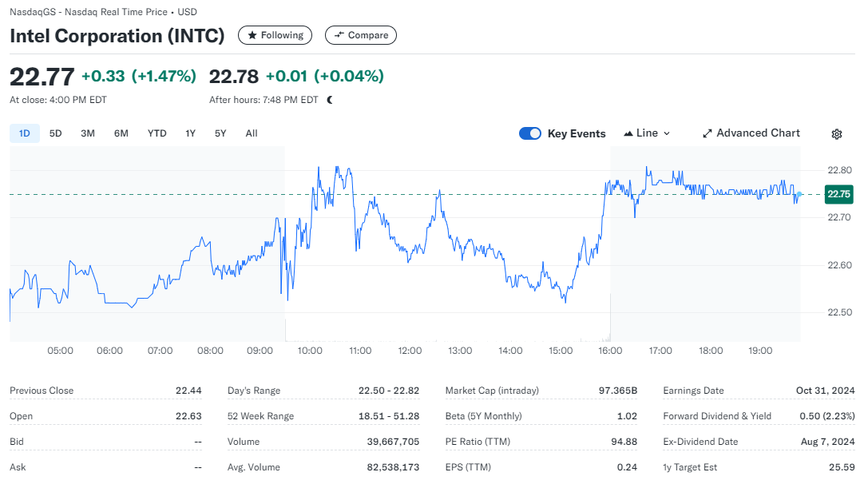Click the Ask label
Screen dimensions: 868x484
[18, 467]
